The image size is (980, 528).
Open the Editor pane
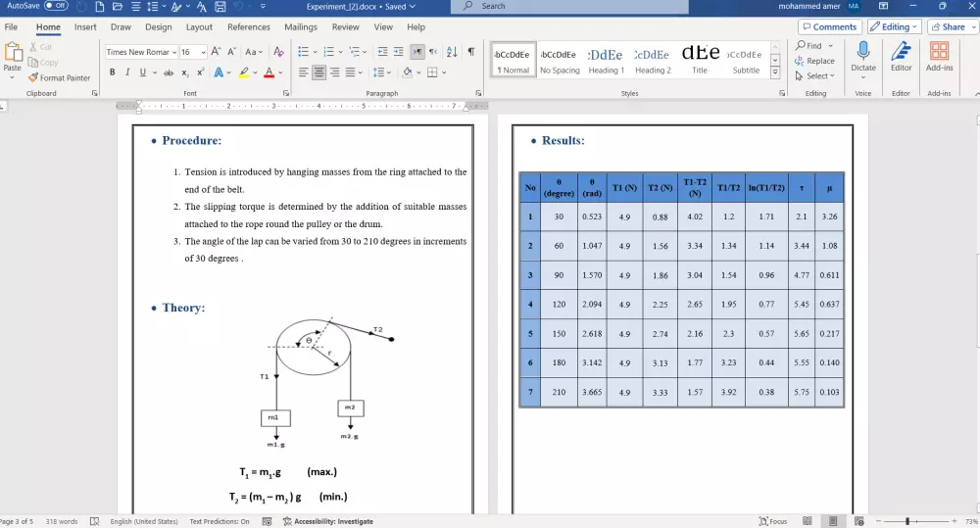pos(901,56)
